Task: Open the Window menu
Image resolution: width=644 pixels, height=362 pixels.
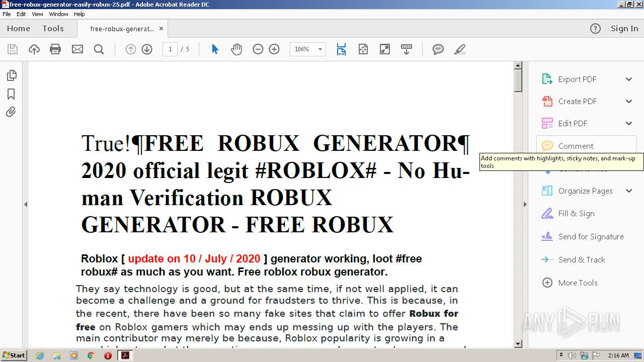Action: pyautogui.click(x=58, y=14)
